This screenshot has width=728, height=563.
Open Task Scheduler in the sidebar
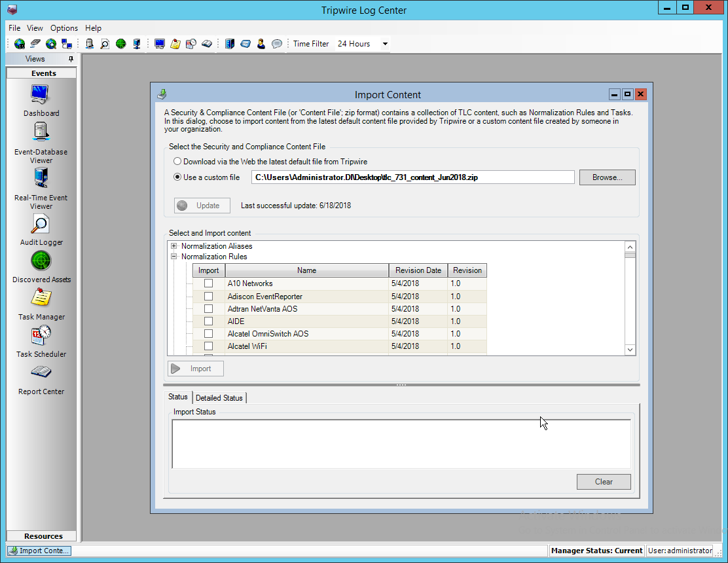point(41,342)
